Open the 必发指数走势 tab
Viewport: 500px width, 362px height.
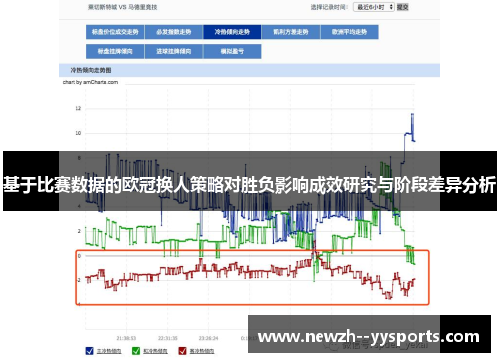pyautogui.click(x=174, y=32)
